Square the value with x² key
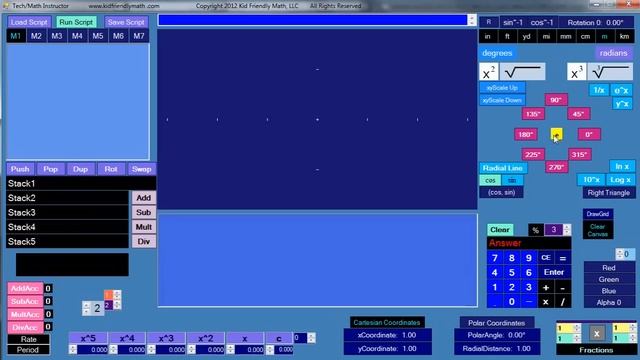The image size is (640, 360). click(488, 72)
